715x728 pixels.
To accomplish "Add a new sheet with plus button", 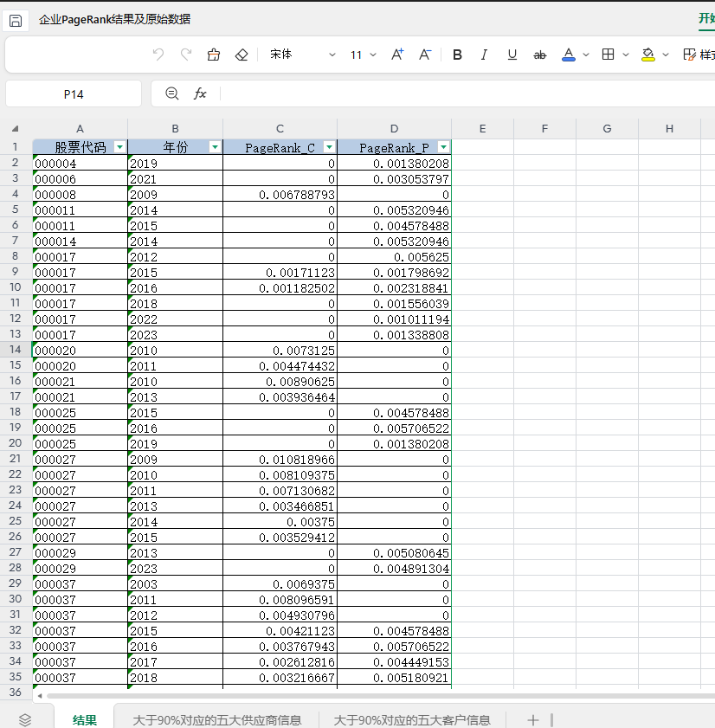I will (533, 719).
